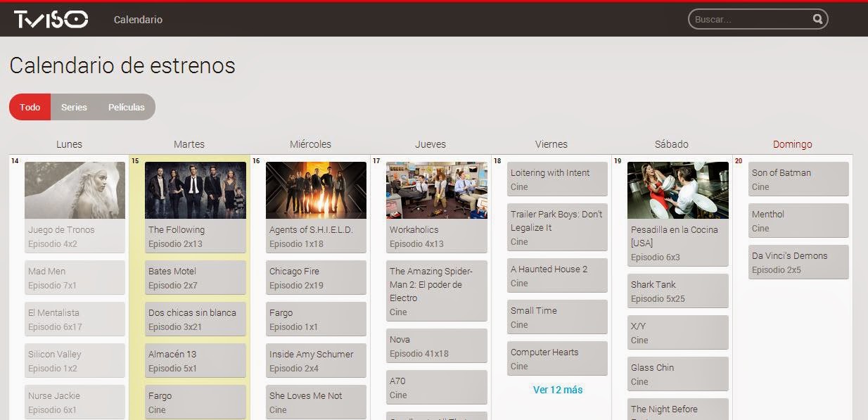Open the Workaholics thumbnail image

tap(437, 190)
